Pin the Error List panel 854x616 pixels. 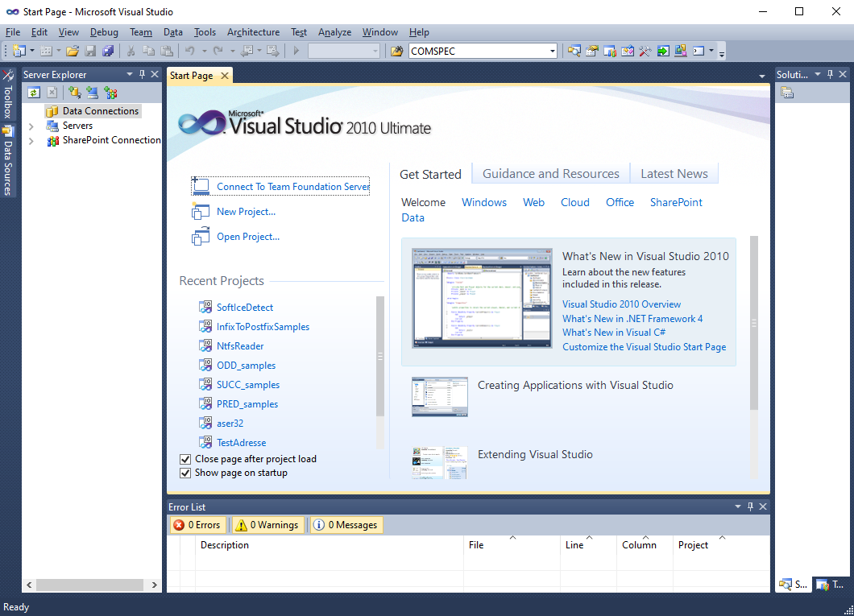(750, 506)
